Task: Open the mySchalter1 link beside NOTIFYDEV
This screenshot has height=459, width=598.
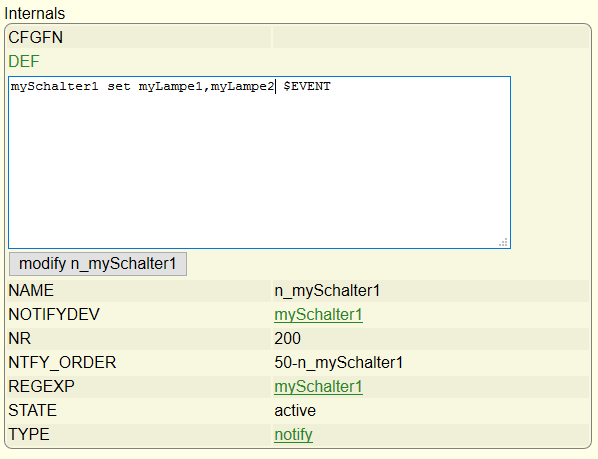Action: point(318,315)
